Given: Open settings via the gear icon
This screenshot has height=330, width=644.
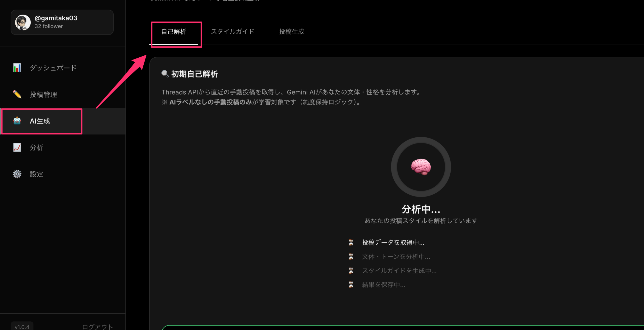Looking at the screenshot, I should [17, 174].
